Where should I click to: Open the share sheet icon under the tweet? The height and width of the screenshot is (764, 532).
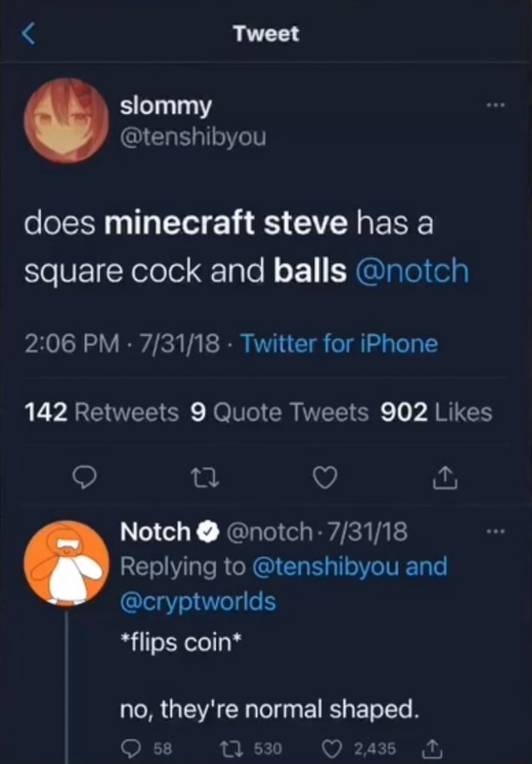point(445,477)
